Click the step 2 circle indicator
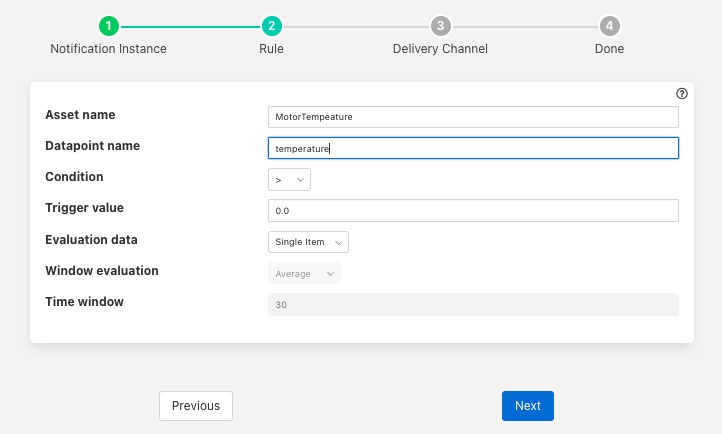722x434 pixels. click(270, 27)
